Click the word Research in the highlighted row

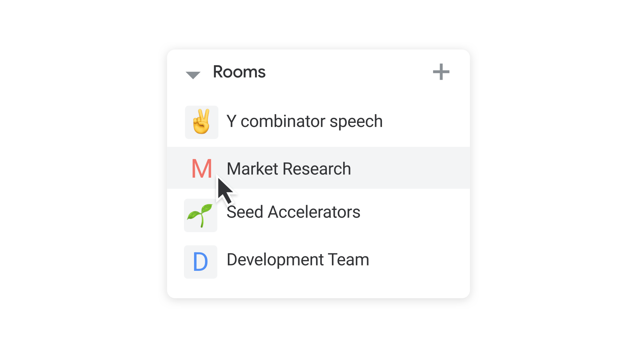[x=317, y=169]
